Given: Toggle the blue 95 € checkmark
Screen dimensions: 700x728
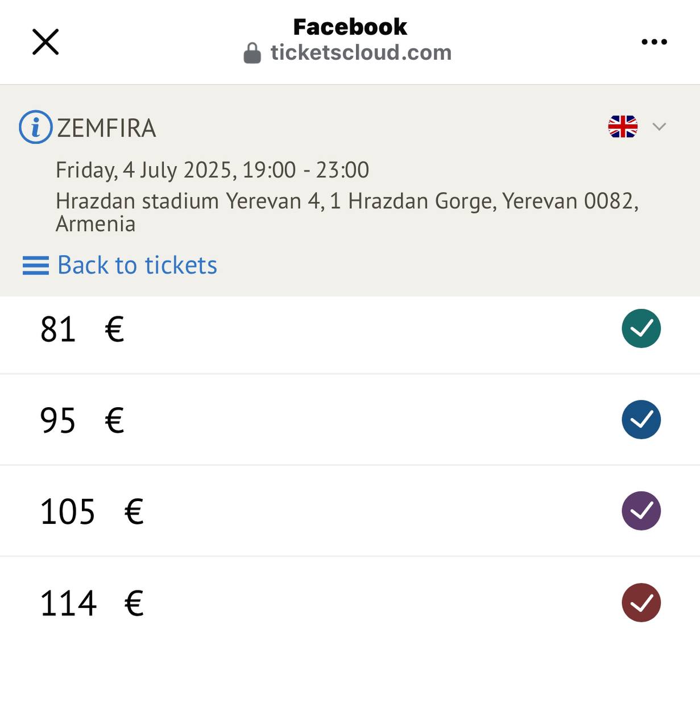Looking at the screenshot, I should [641, 420].
